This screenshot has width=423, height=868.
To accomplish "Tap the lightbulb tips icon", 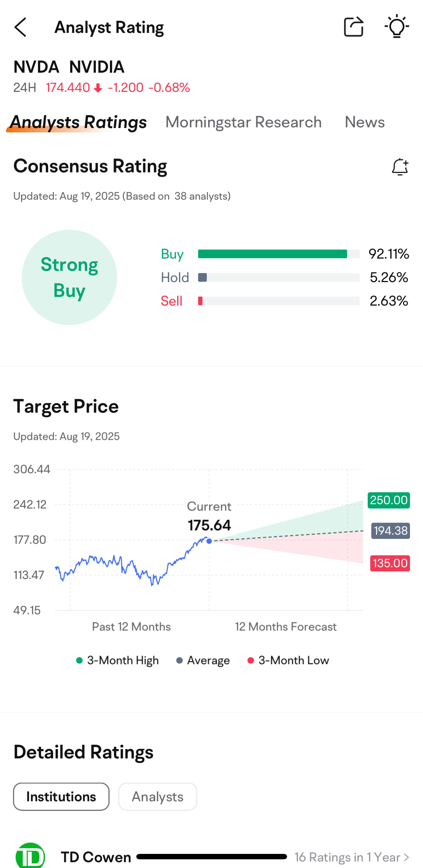I will click(x=397, y=26).
